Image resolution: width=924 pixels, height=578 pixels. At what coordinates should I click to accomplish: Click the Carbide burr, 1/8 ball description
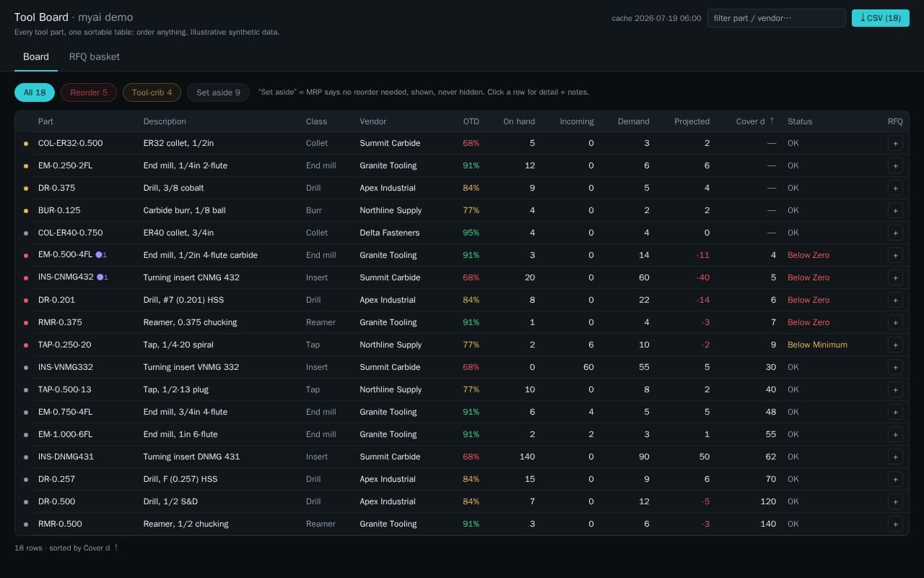185,210
